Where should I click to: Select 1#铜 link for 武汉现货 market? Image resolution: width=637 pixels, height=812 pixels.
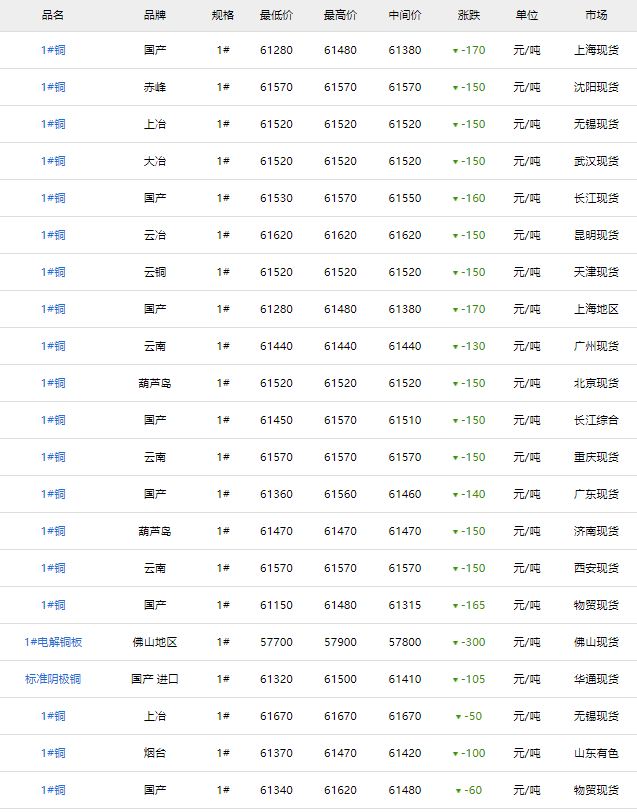click(53, 161)
